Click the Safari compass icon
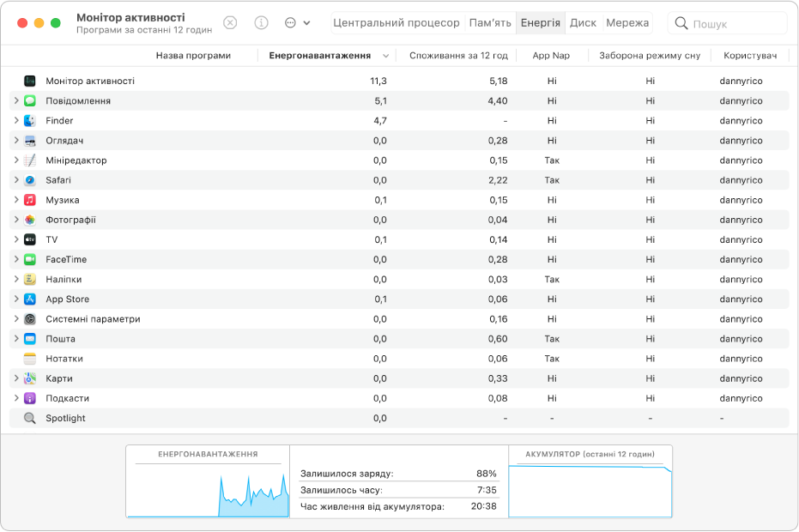Viewport: 799px width, 532px height. click(x=30, y=180)
